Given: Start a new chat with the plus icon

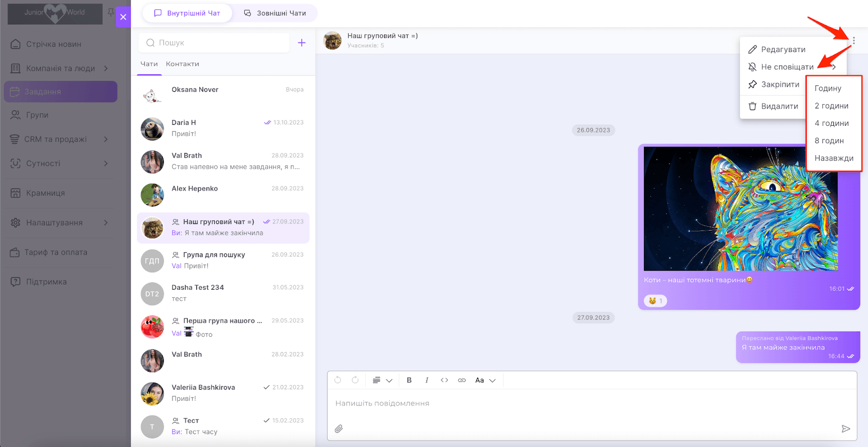Looking at the screenshot, I should (302, 43).
